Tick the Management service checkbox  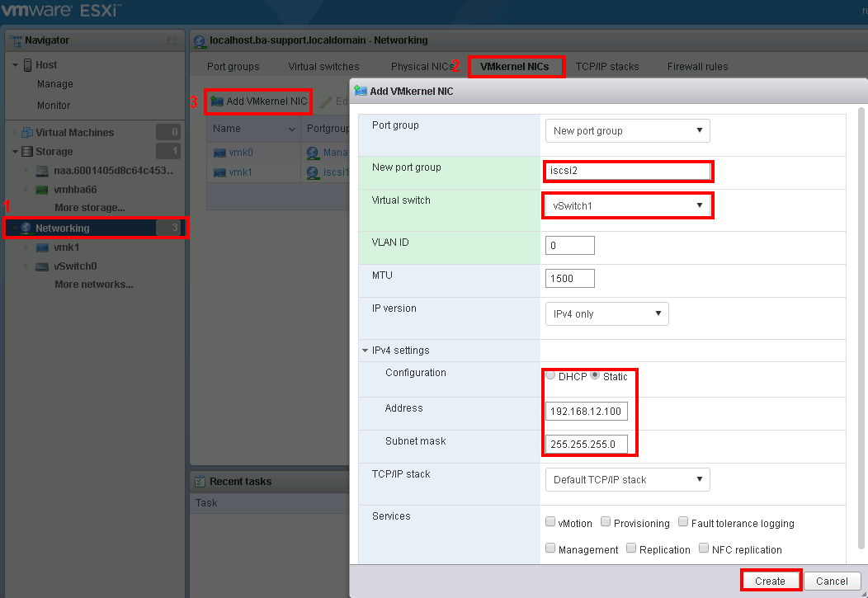(x=550, y=549)
